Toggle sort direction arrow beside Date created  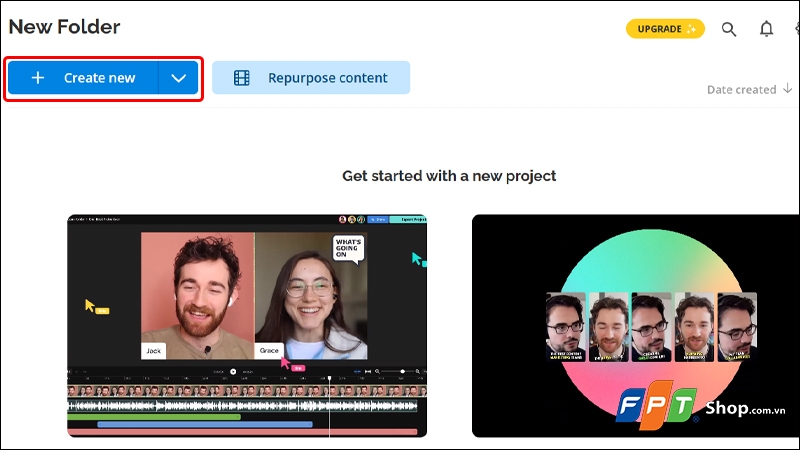(787, 89)
